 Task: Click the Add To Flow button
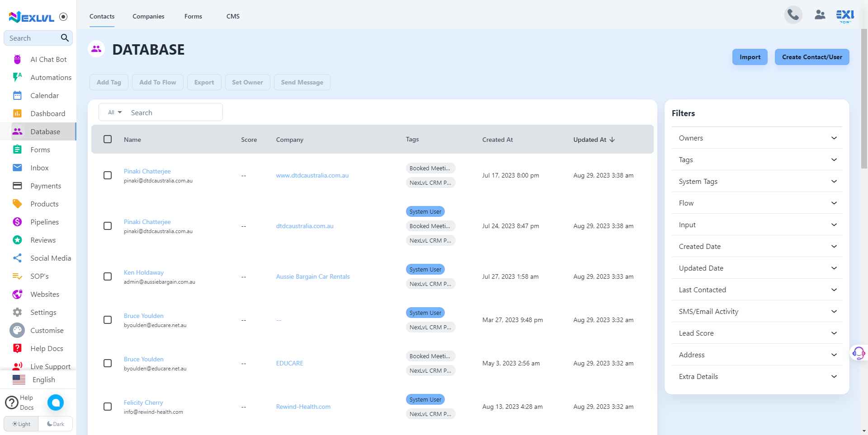pyautogui.click(x=157, y=82)
